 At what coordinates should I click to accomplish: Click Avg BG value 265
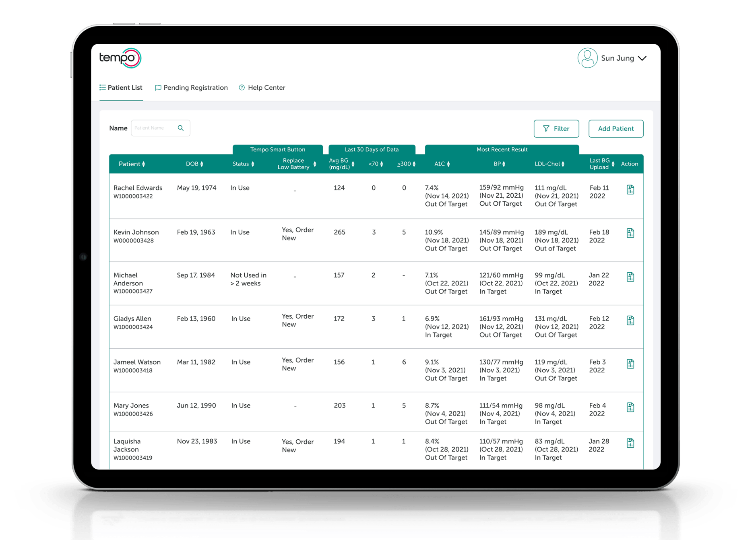339,232
